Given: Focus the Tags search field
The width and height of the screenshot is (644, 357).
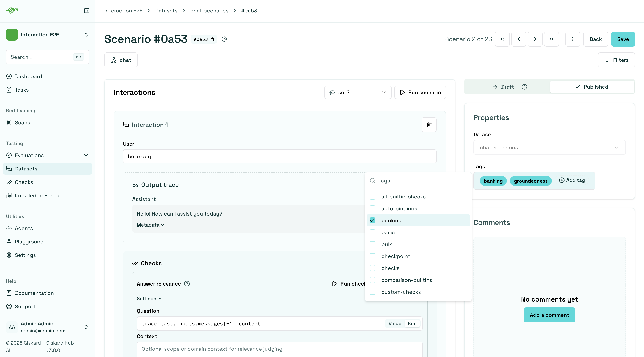Looking at the screenshot, I should point(418,181).
